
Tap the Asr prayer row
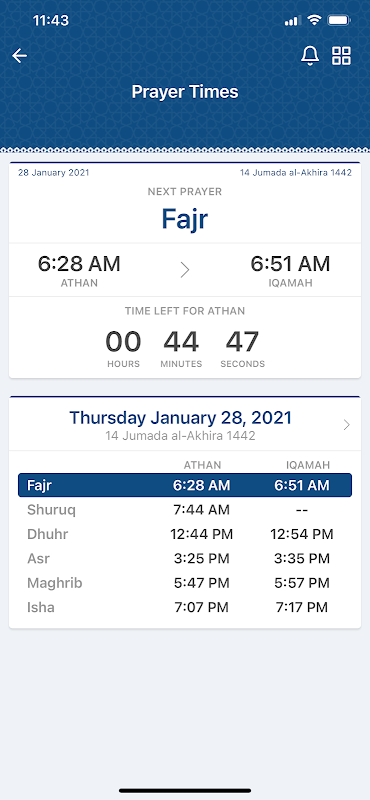click(x=185, y=558)
